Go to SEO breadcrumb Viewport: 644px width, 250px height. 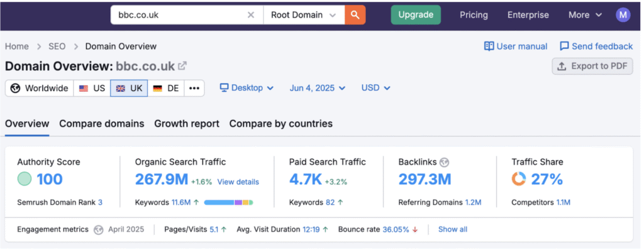tap(57, 46)
